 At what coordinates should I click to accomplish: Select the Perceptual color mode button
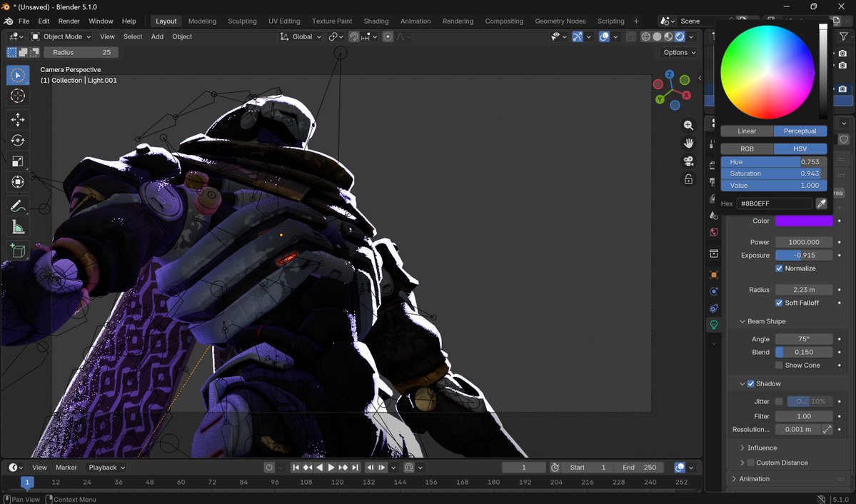point(800,131)
